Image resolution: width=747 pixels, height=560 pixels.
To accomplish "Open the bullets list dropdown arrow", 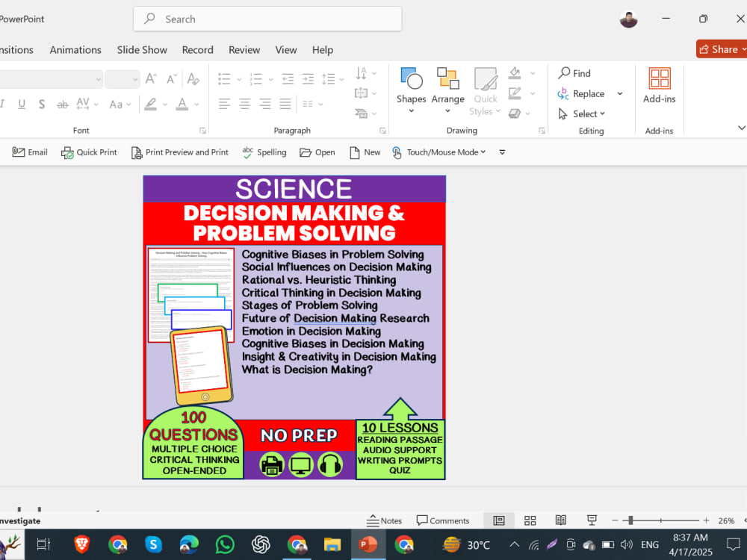I will 239,79.
